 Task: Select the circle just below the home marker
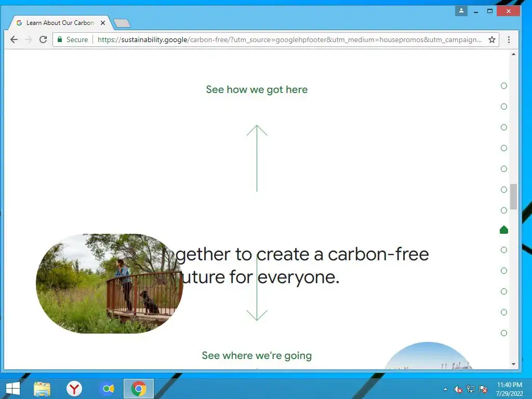click(504, 250)
